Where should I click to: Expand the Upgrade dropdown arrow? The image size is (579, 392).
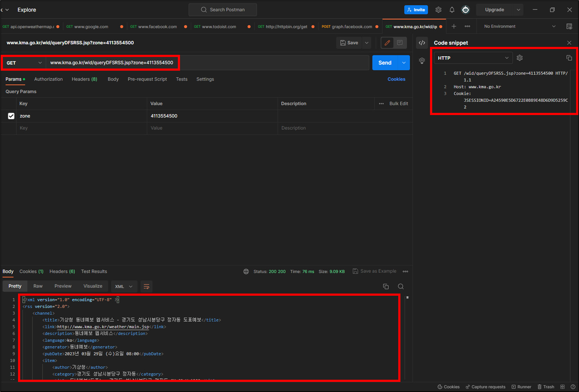click(x=518, y=10)
